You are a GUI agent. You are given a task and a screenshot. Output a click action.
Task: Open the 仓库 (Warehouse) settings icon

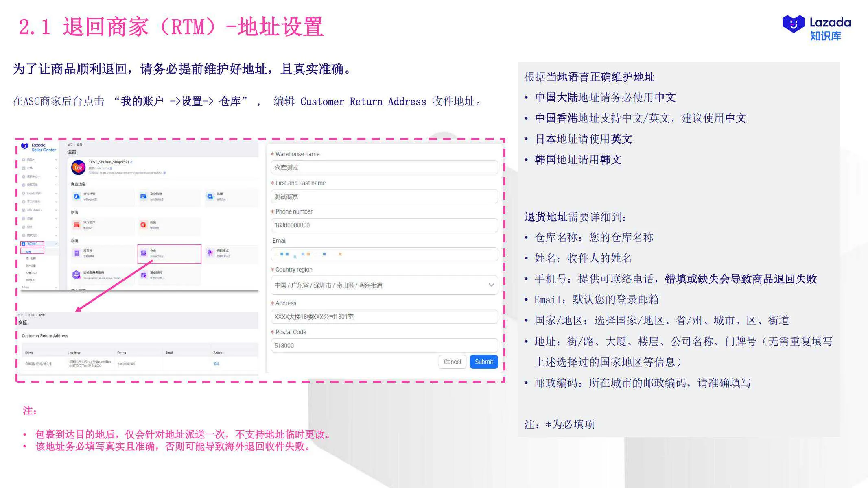point(143,253)
